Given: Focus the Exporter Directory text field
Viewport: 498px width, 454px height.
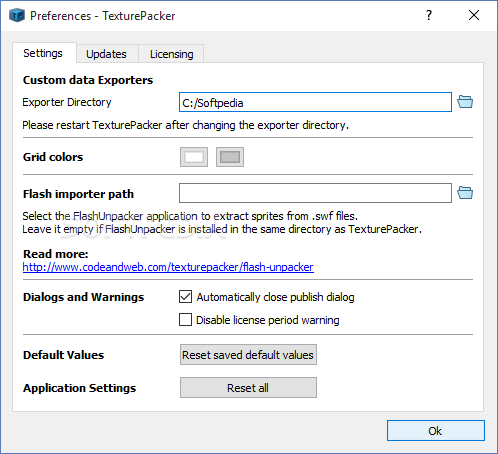Looking at the screenshot, I should [x=315, y=102].
